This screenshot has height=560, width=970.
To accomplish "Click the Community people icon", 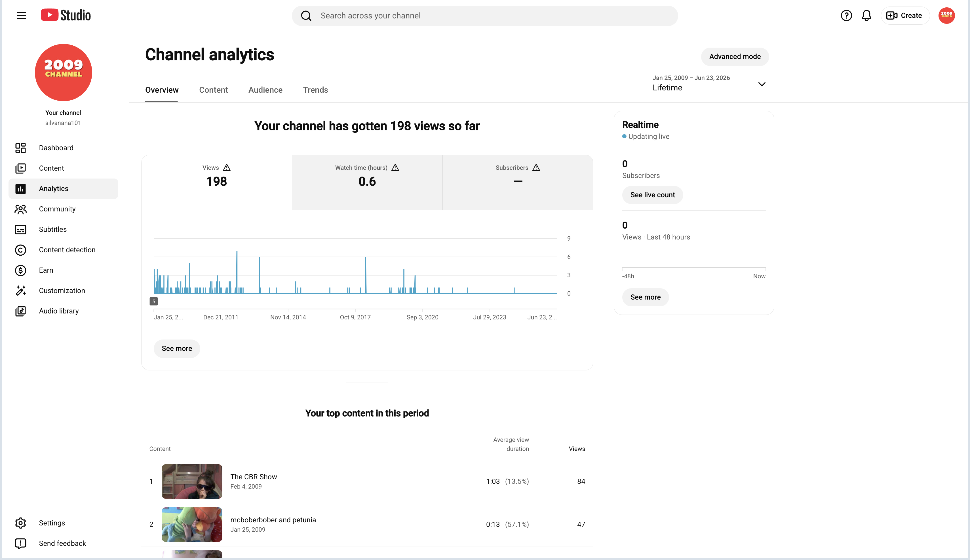I will click(20, 209).
